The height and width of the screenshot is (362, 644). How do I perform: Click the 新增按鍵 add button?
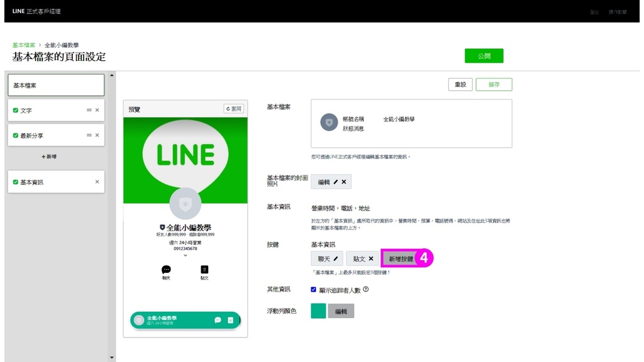(x=401, y=259)
